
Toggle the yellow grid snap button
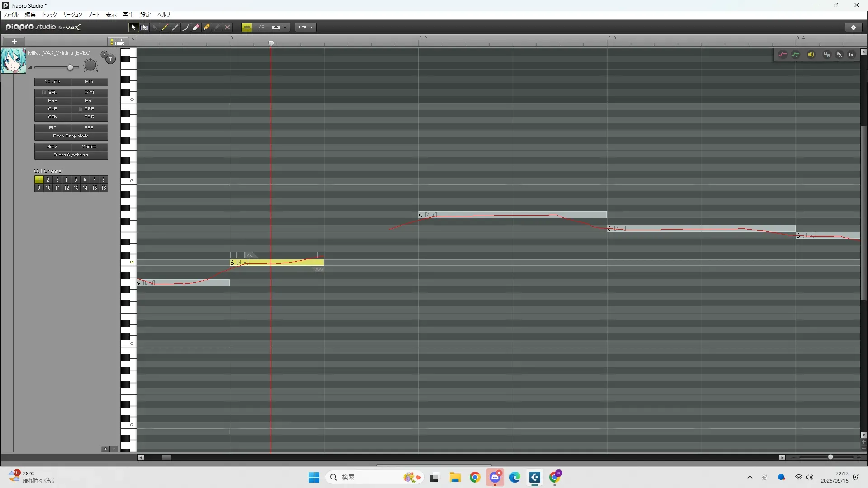(x=247, y=28)
